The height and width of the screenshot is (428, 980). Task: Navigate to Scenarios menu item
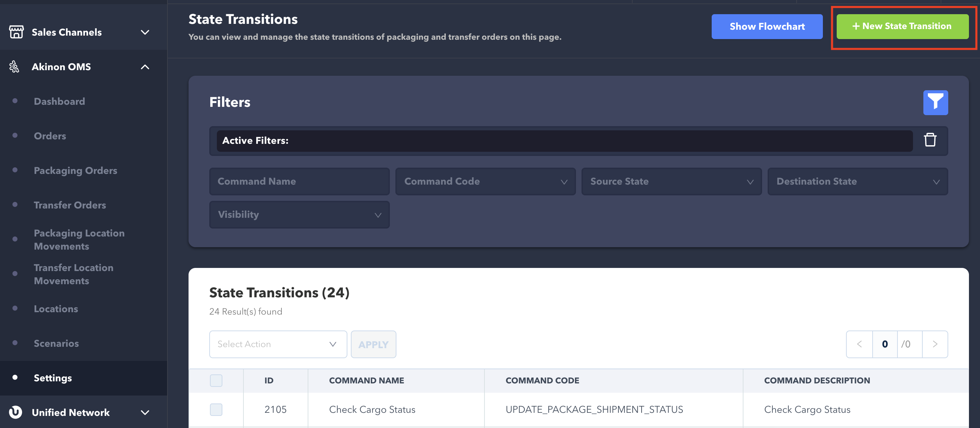click(56, 343)
